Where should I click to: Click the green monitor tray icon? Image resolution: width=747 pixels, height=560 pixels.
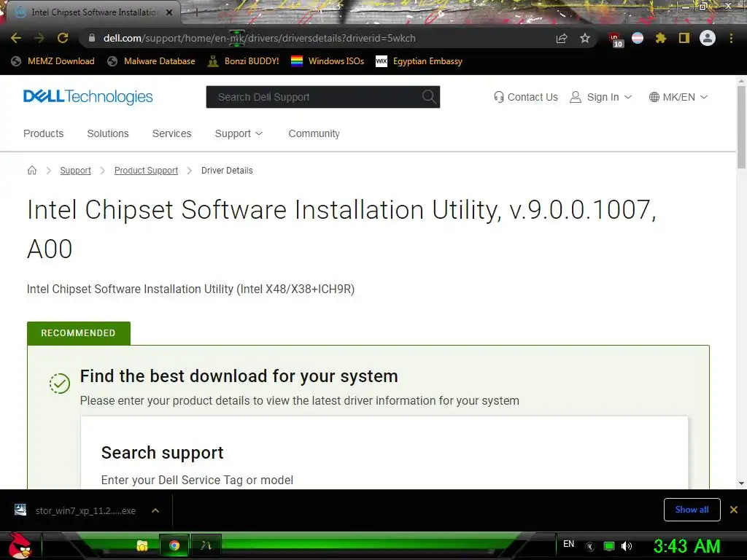(609, 546)
